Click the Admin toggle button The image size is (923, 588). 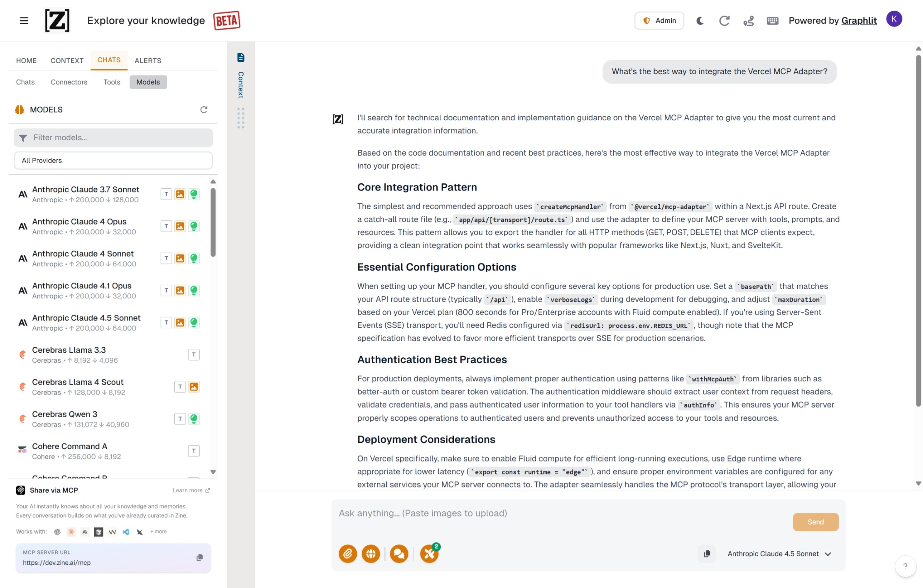[x=659, y=20]
